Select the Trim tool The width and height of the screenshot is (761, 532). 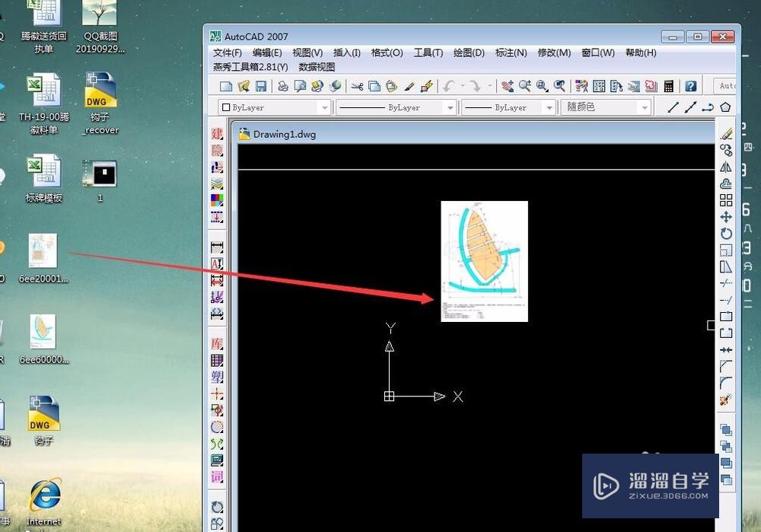coord(726,283)
